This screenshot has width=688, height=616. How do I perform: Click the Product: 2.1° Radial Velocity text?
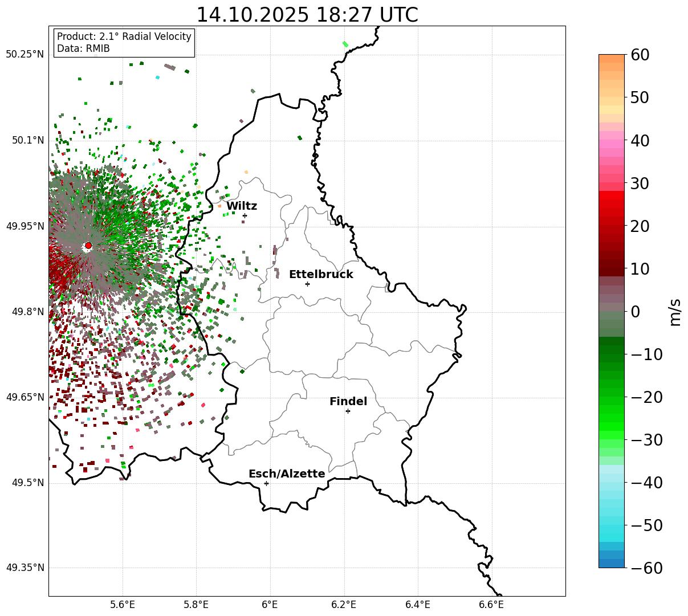click(x=124, y=36)
